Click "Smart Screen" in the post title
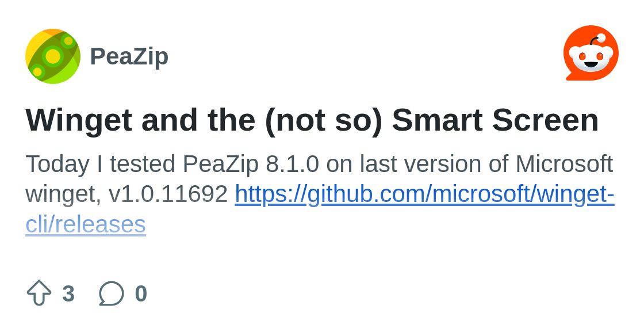This screenshot has width=644, height=336. (x=495, y=120)
